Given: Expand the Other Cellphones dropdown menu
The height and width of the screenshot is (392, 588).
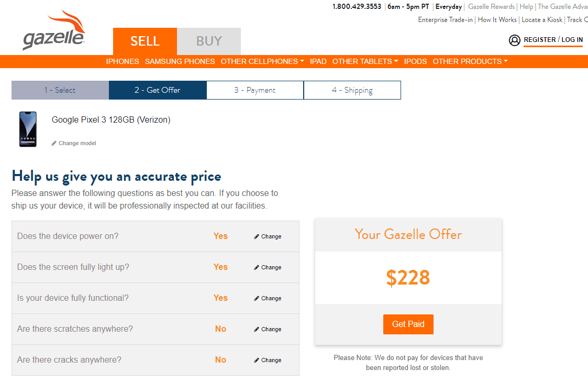Looking at the screenshot, I should (x=262, y=61).
